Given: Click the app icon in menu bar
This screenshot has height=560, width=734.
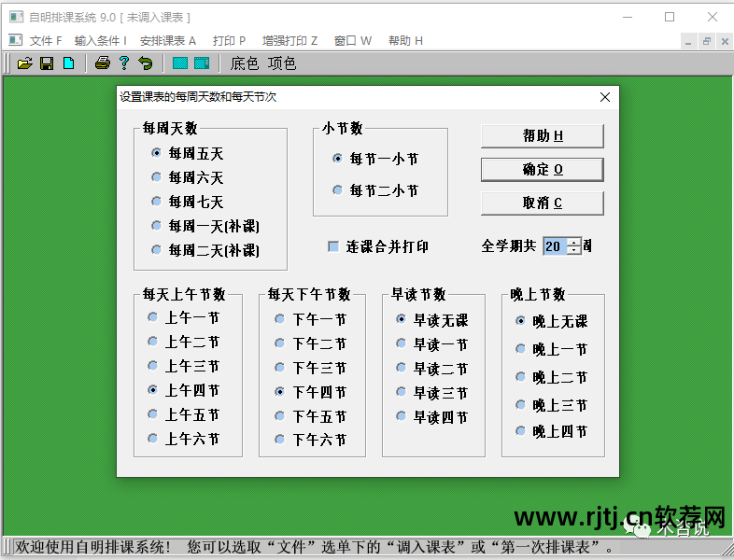Looking at the screenshot, I should (16, 41).
